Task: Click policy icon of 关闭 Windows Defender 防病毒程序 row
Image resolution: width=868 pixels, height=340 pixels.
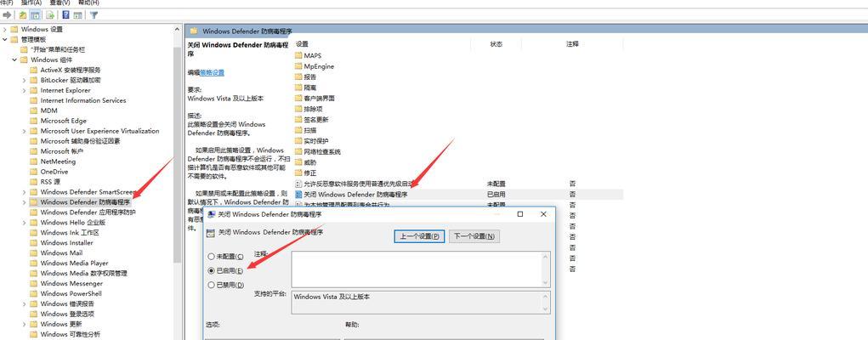Action: pyautogui.click(x=299, y=195)
